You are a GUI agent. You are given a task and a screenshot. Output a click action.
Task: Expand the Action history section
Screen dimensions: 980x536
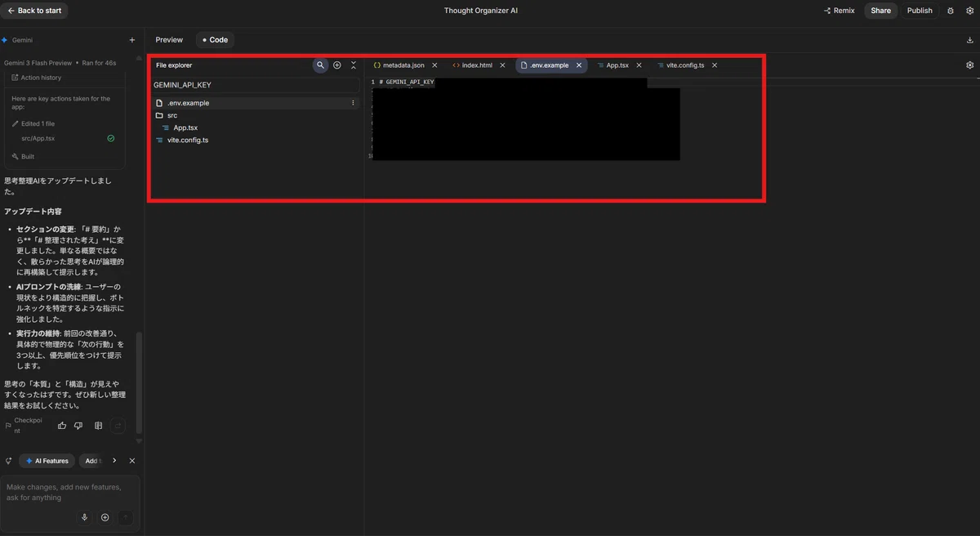point(36,78)
